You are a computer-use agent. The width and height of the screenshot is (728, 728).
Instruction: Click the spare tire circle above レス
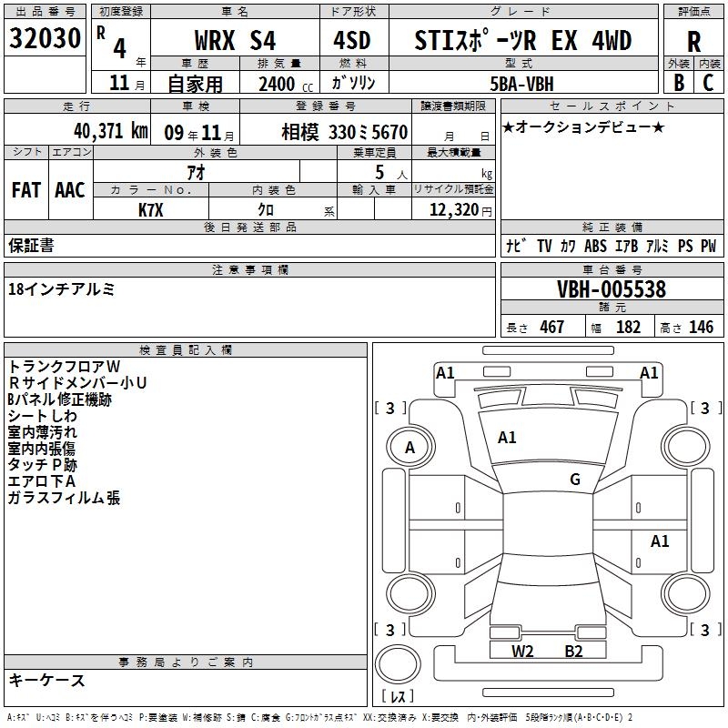[x=398, y=664]
